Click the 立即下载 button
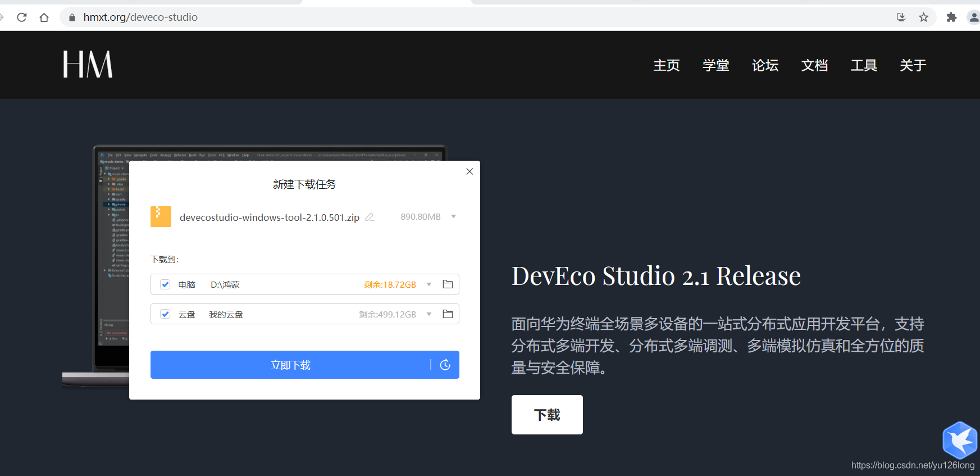 pyautogui.click(x=290, y=365)
